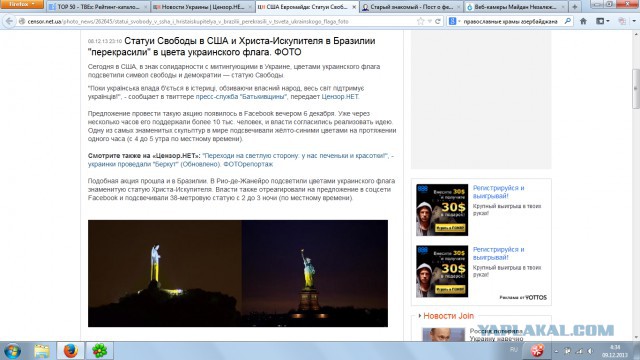
Task: Close the 'Новости Украины' tab
Action: tap(250, 7)
